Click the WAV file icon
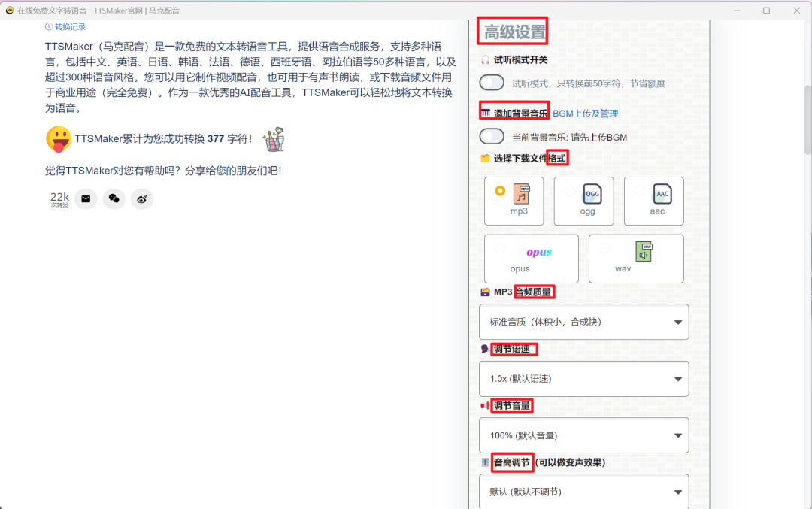Screen dimensions: 812x509 [644, 252]
